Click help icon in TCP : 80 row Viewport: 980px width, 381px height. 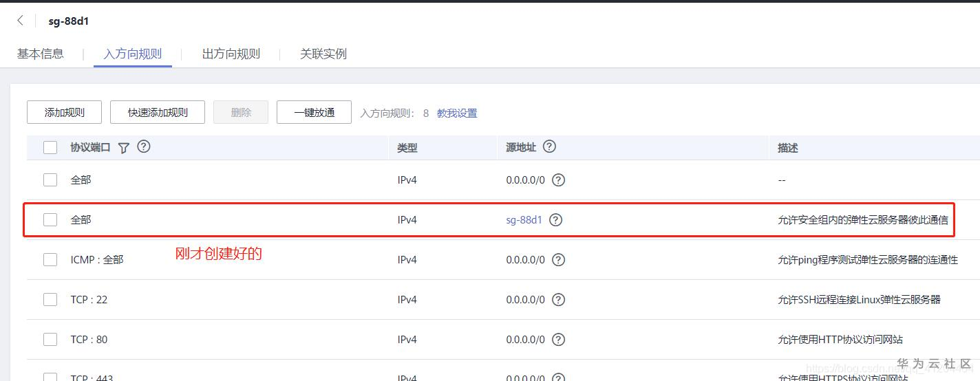[559, 340]
